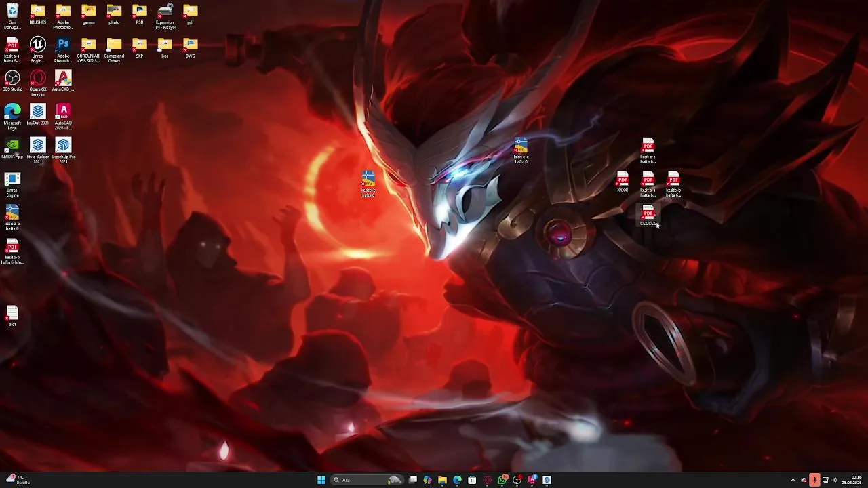Click the microphone-in-use tray indicator
The height and width of the screenshot is (488, 868).
[x=814, y=480]
